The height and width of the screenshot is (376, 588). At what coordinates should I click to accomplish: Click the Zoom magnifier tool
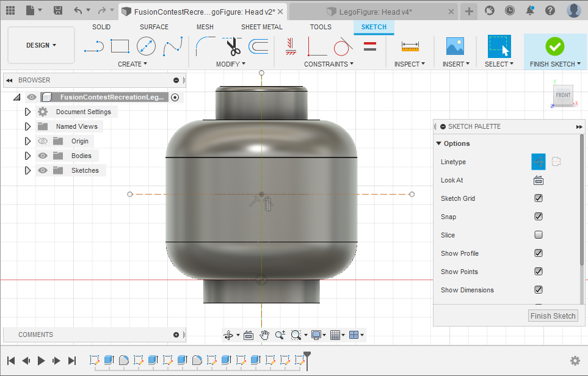click(x=280, y=334)
